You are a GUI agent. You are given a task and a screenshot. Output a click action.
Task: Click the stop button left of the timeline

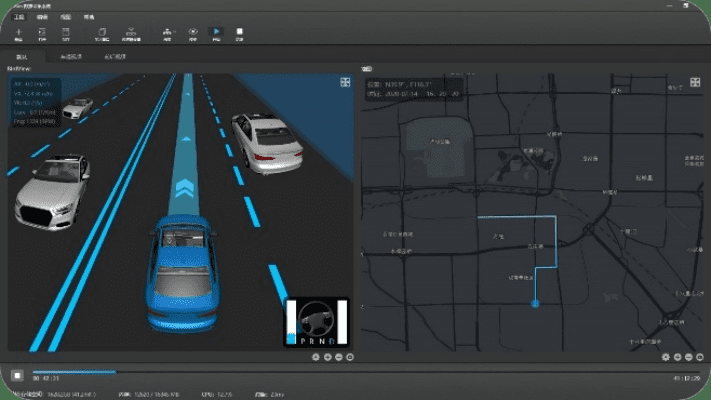coord(18,375)
